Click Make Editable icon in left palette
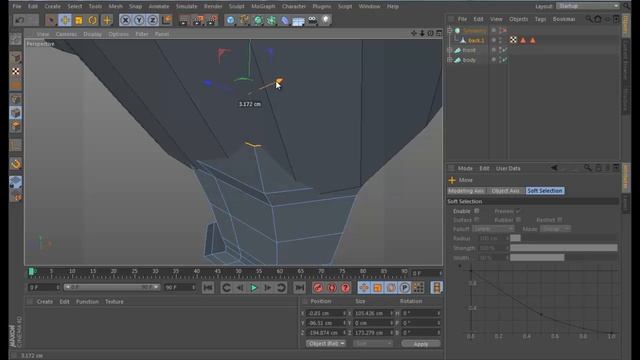This screenshot has height=360, width=640. [16, 39]
